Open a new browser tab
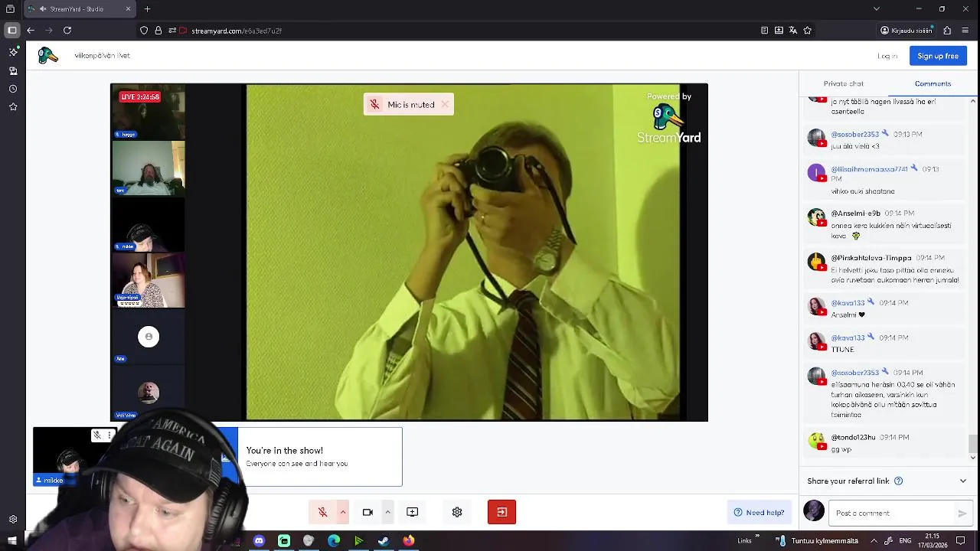980x551 pixels. [147, 9]
